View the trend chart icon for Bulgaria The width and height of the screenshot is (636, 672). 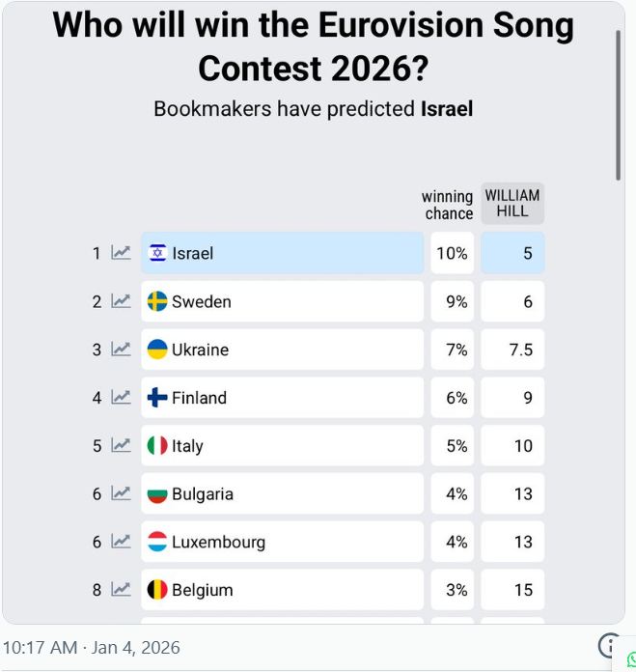pos(121,493)
